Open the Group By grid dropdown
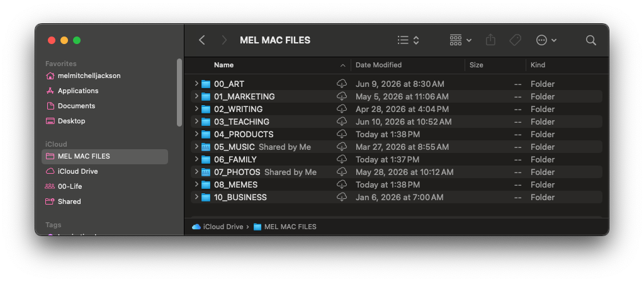The width and height of the screenshot is (644, 282). point(460,40)
